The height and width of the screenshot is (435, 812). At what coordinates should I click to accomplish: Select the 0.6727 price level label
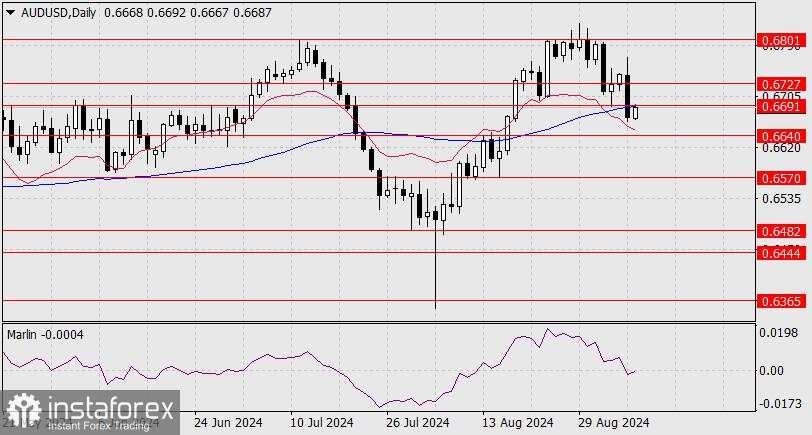click(780, 84)
